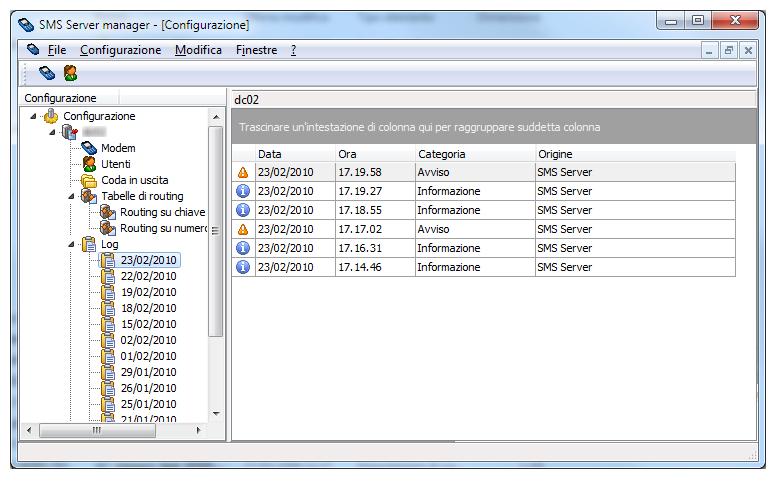Click the tree horizontal scroll left arrow
776x479 pixels.
tap(29, 430)
